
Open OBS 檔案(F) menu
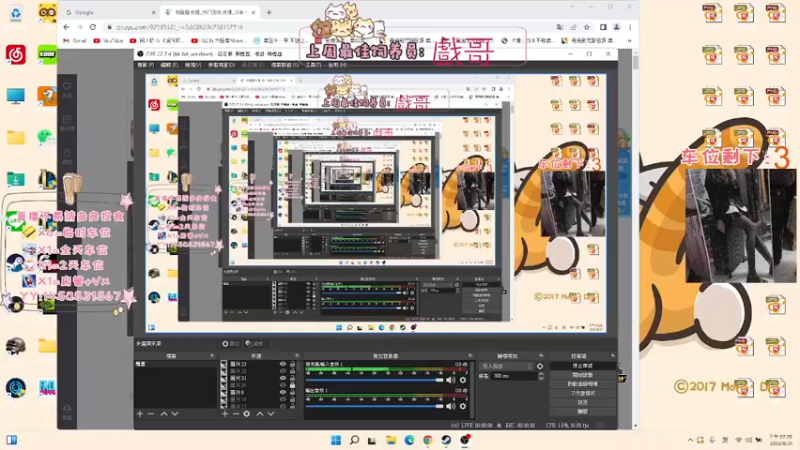pyautogui.click(x=145, y=65)
